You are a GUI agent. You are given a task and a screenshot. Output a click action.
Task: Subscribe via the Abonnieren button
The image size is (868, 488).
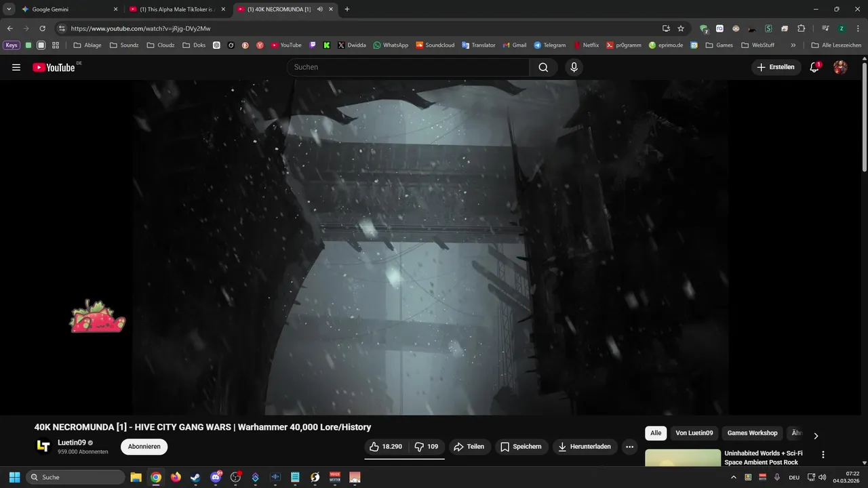(x=144, y=447)
